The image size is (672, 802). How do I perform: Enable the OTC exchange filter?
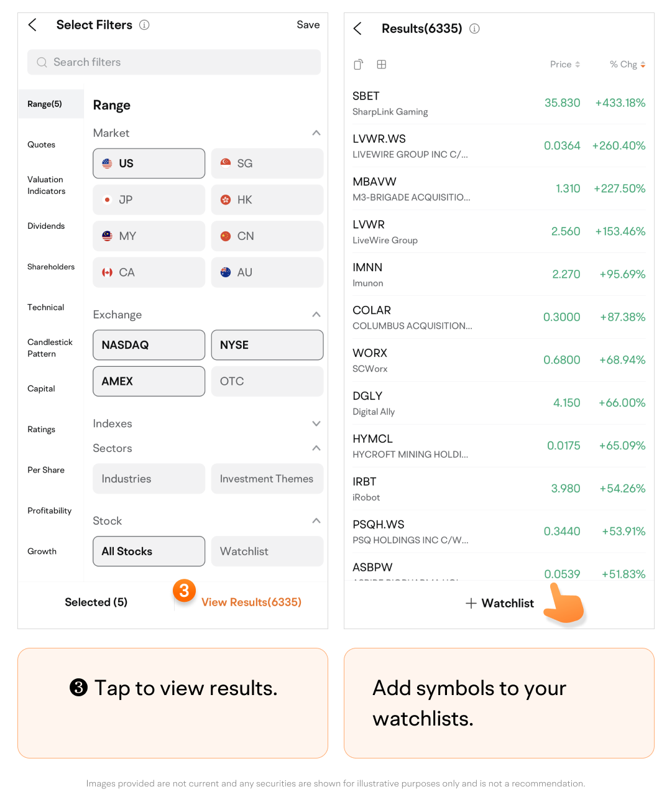tap(267, 381)
